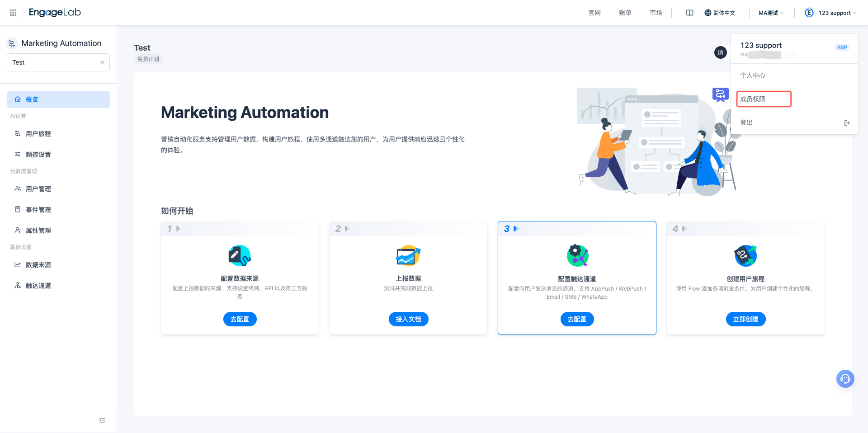The width and height of the screenshot is (868, 433).
Task: Click the Marketing Automation main heading
Action: coord(245,113)
